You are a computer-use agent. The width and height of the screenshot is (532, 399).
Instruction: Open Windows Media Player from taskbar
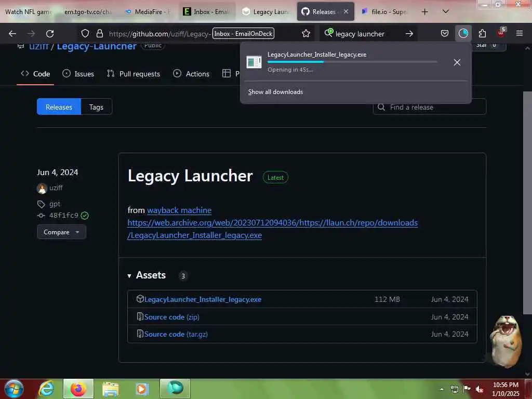(142, 389)
